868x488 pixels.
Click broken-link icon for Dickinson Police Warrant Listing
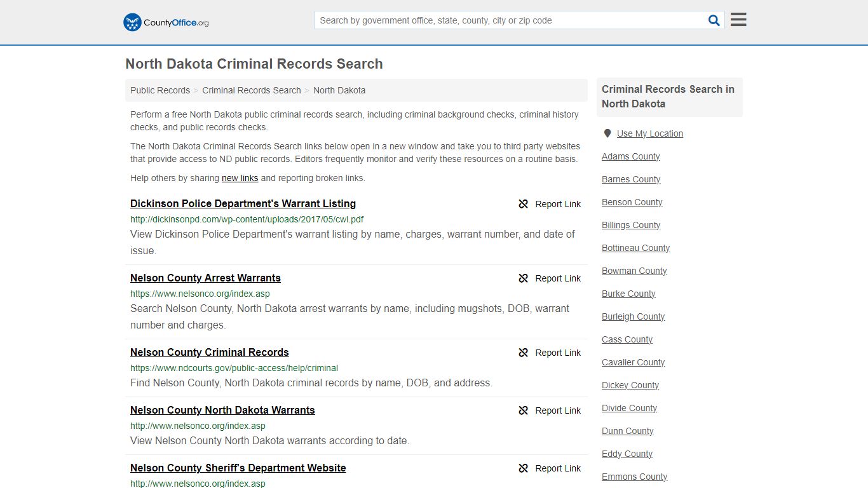click(x=524, y=204)
